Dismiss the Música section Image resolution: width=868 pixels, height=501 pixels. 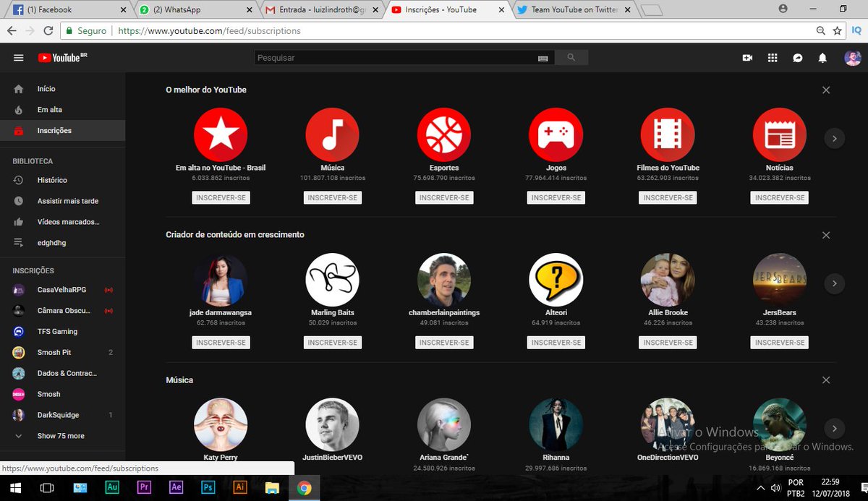point(826,380)
